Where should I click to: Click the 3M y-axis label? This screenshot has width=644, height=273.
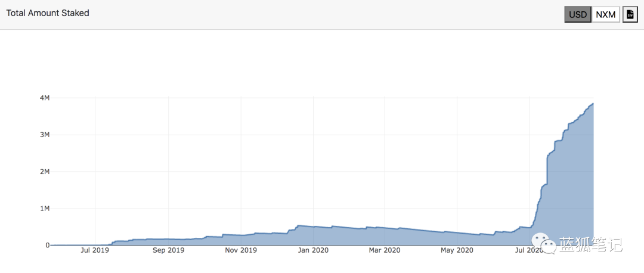pos(44,135)
